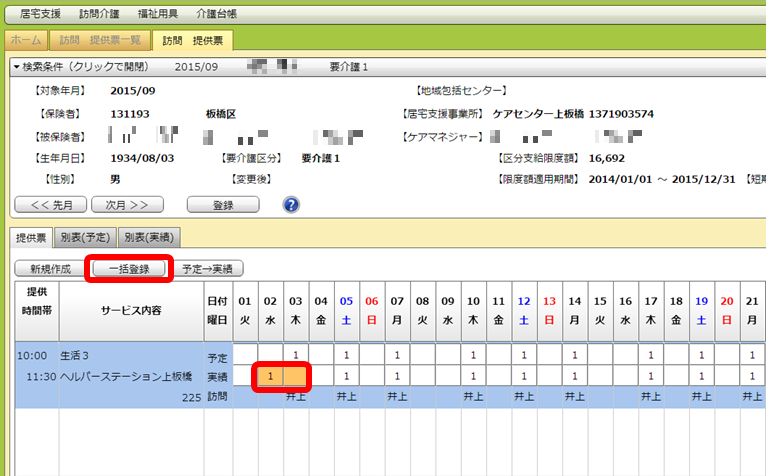
Task: Open the 介護台帳 menu
Action: (x=214, y=15)
